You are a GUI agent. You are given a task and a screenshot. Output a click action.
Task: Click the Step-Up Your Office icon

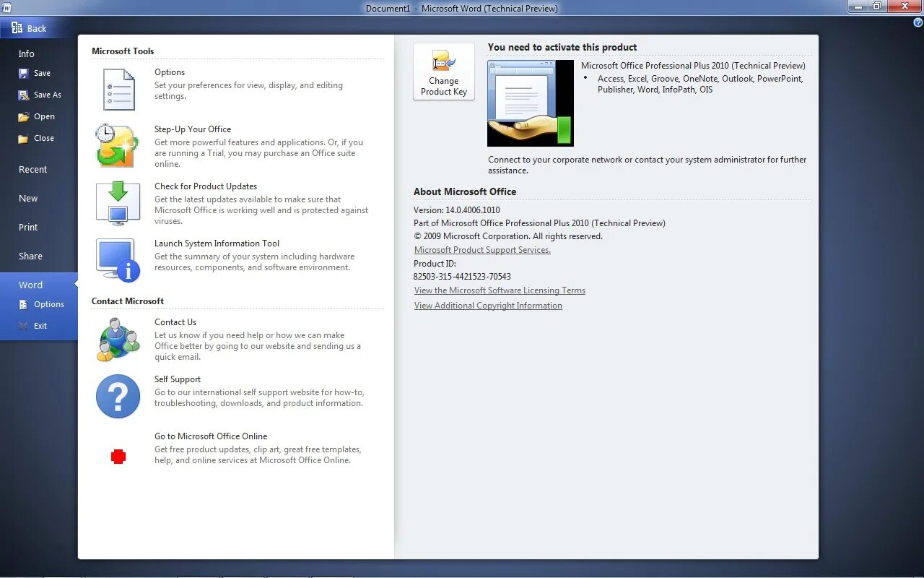tap(117, 146)
